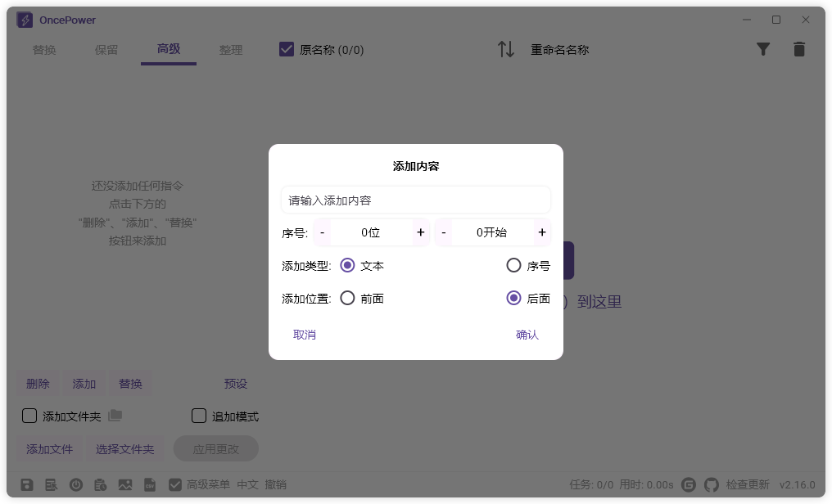The width and height of the screenshot is (832, 504).
Task: Increment the 0位 counter with plus button
Action: coord(421,232)
